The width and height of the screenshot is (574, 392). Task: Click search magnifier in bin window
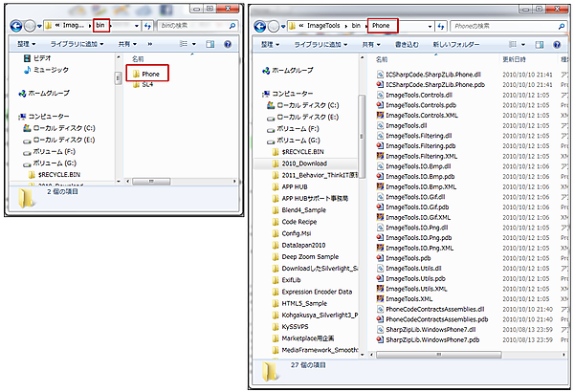(232, 26)
